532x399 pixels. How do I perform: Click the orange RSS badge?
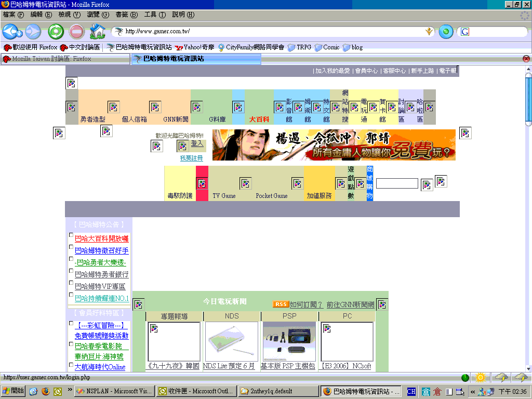tap(281, 304)
